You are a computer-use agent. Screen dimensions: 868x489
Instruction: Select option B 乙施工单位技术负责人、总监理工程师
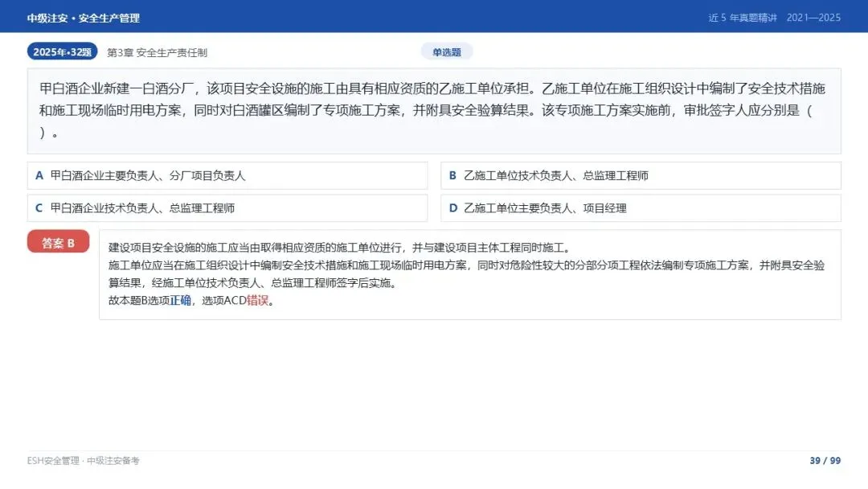click(641, 175)
